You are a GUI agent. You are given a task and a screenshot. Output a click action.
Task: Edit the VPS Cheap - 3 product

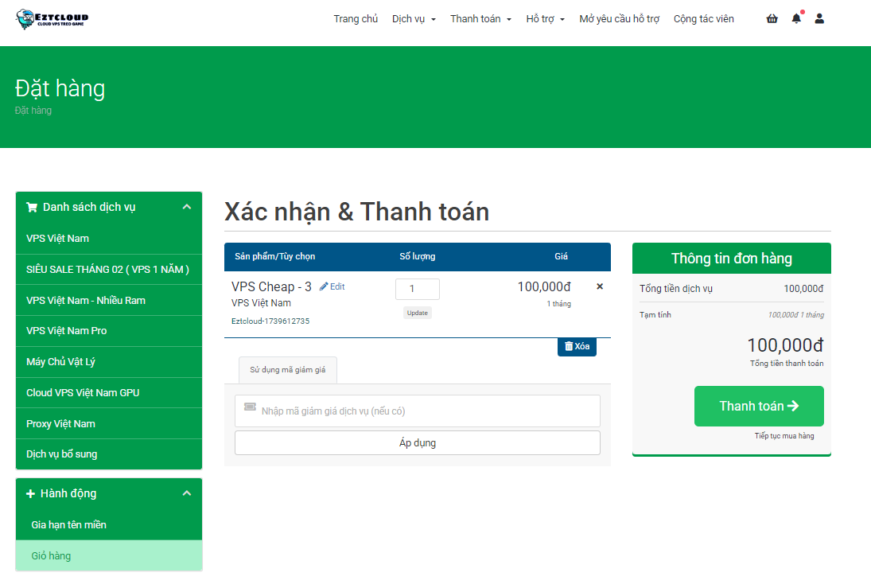pyautogui.click(x=332, y=286)
